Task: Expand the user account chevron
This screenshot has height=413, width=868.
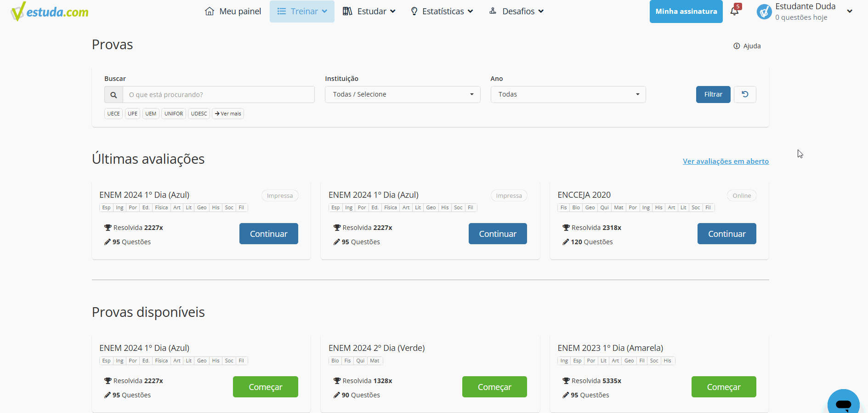Action: tap(850, 11)
